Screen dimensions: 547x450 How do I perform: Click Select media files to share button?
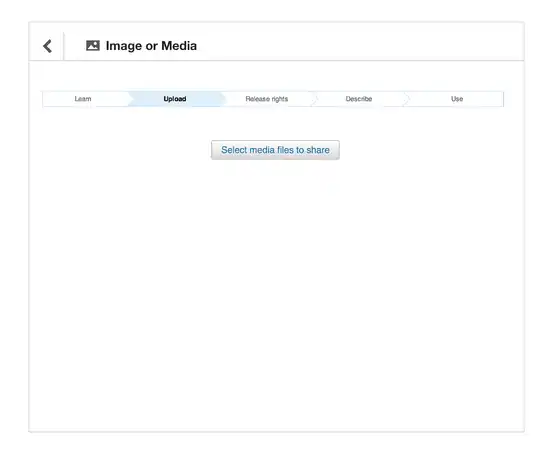(x=275, y=150)
